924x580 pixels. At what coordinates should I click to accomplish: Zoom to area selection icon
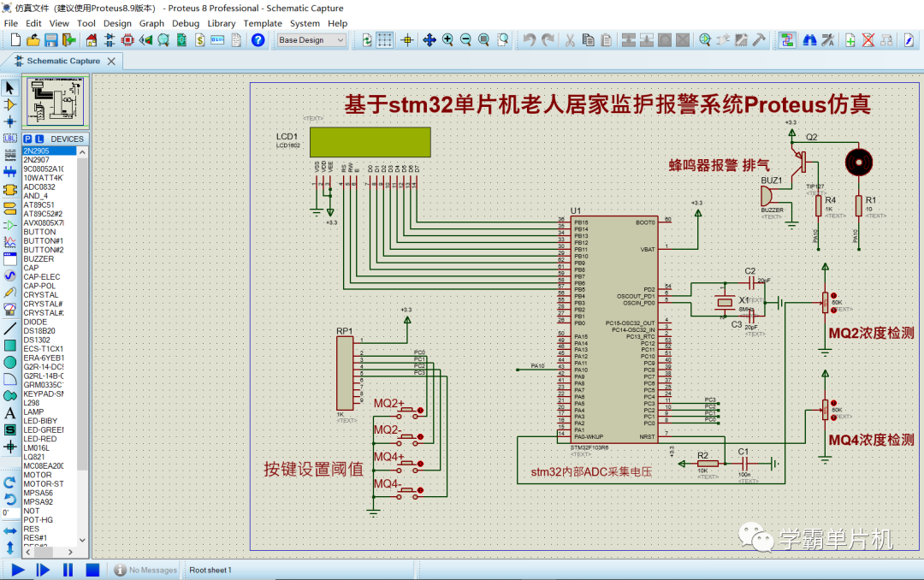[503, 40]
